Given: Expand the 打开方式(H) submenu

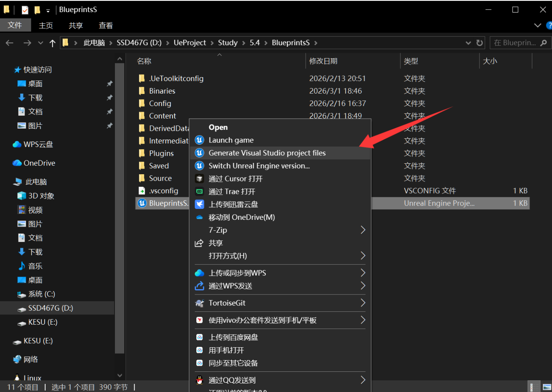Looking at the screenshot, I should (x=280, y=256).
